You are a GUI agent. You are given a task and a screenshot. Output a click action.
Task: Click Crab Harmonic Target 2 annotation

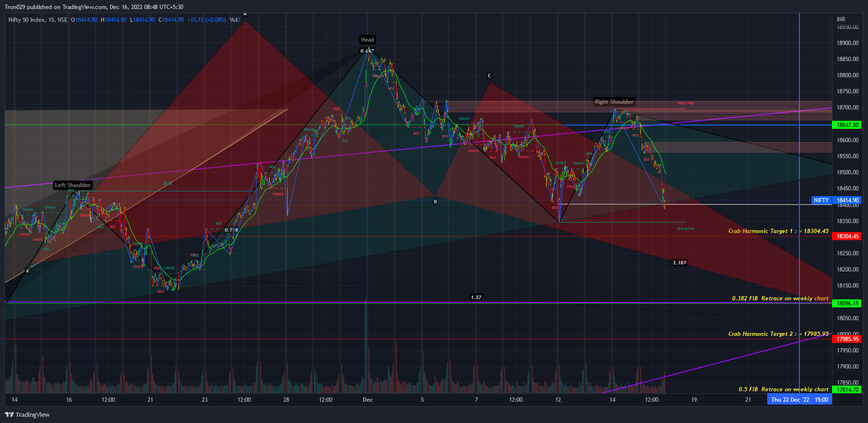coord(779,334)
